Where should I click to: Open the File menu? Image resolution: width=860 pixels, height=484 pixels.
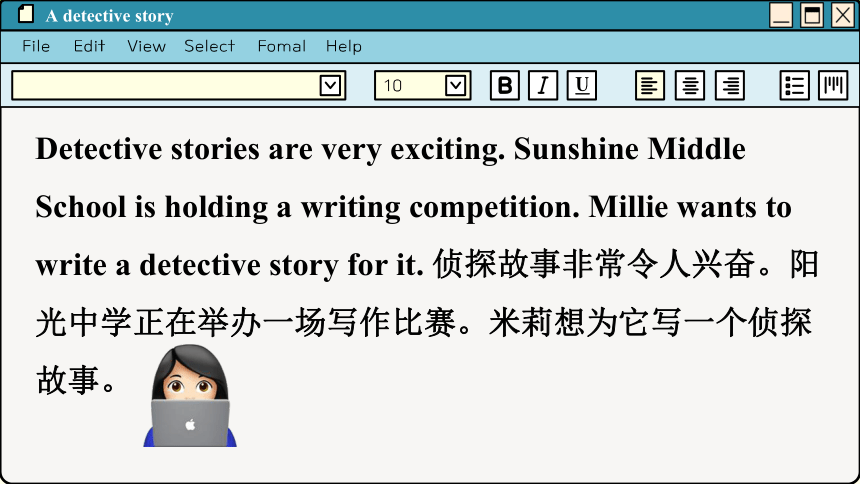pos(36,46)
